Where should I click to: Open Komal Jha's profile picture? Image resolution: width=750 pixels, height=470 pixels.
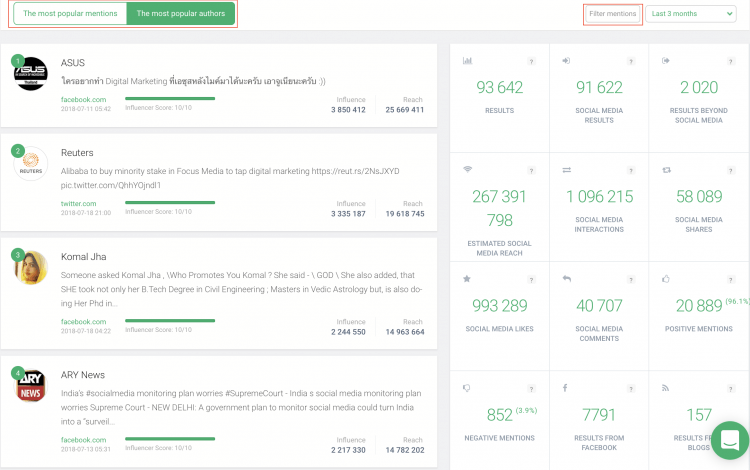pyautogui.click(x=31, y=267)
